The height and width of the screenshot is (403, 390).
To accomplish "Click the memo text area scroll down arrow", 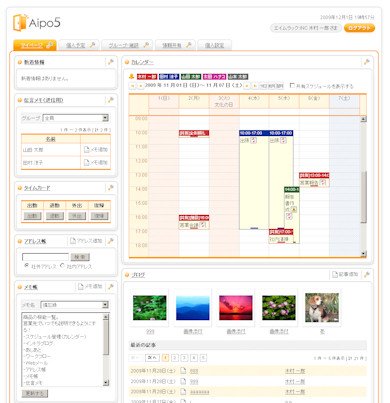I will tap(106, 383).
